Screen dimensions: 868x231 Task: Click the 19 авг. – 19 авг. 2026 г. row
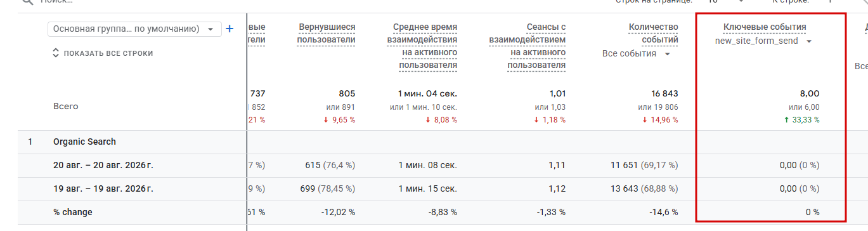click(x=103, y=188)
